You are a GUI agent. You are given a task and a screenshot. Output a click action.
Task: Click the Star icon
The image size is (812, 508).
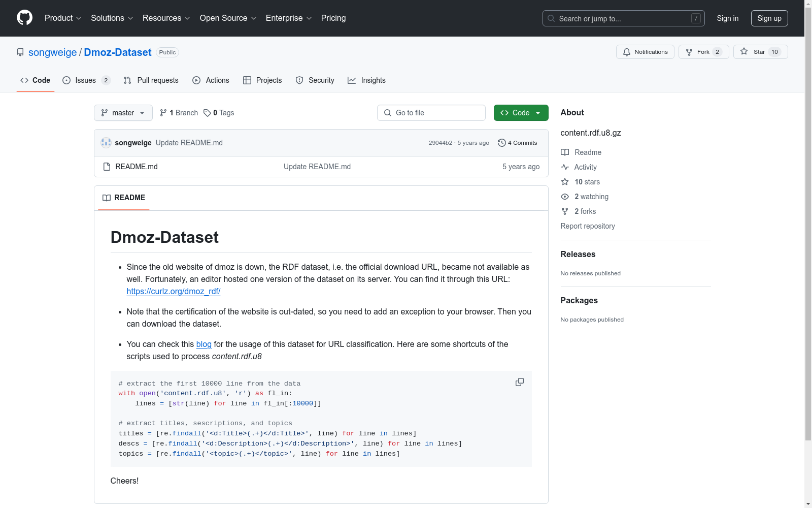(x=744, y=51)
